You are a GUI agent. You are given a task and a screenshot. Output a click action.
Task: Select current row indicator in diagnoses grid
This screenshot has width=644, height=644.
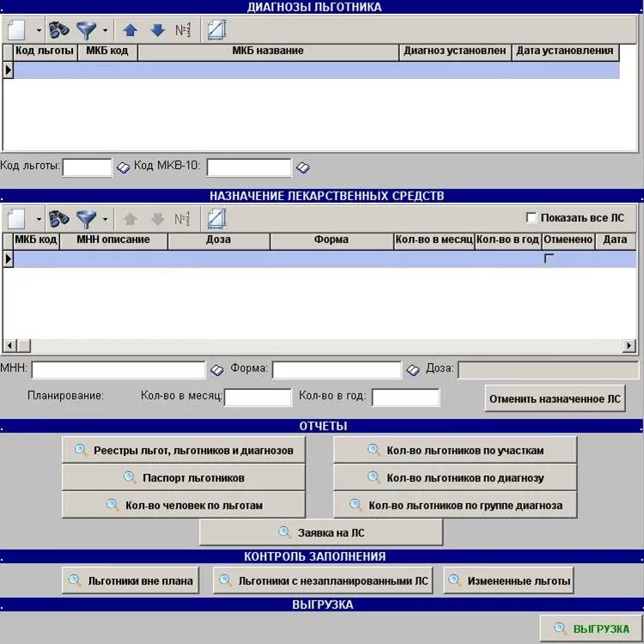click(x=9, y=70)
